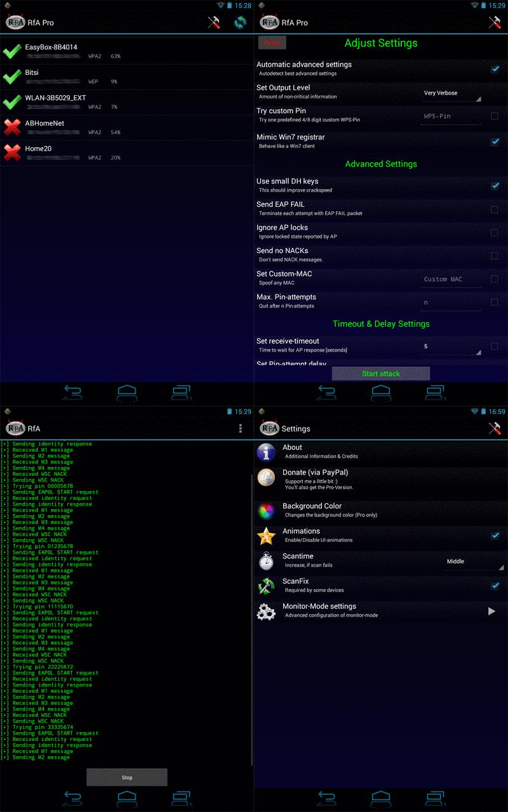Uncheck Mimic Win7 registrar
Viewport: 508px width, 812px height.
495,141
